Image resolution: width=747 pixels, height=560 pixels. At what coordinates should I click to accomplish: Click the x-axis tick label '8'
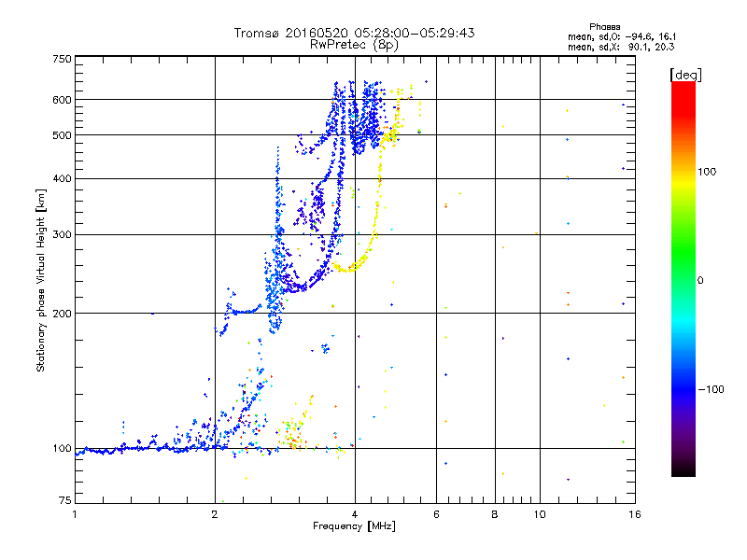click(495, 515)
